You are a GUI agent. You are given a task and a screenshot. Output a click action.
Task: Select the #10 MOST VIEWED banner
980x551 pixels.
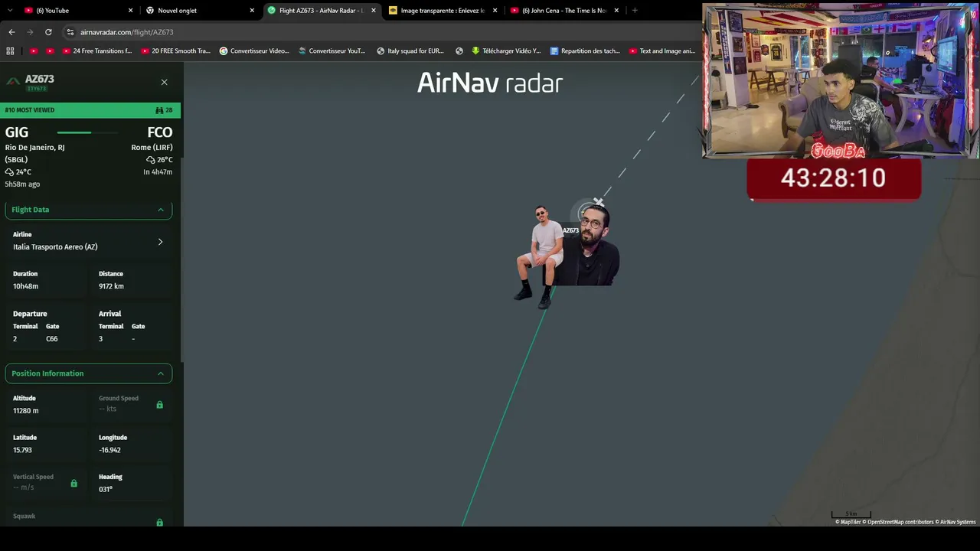[x=90, y=110]
